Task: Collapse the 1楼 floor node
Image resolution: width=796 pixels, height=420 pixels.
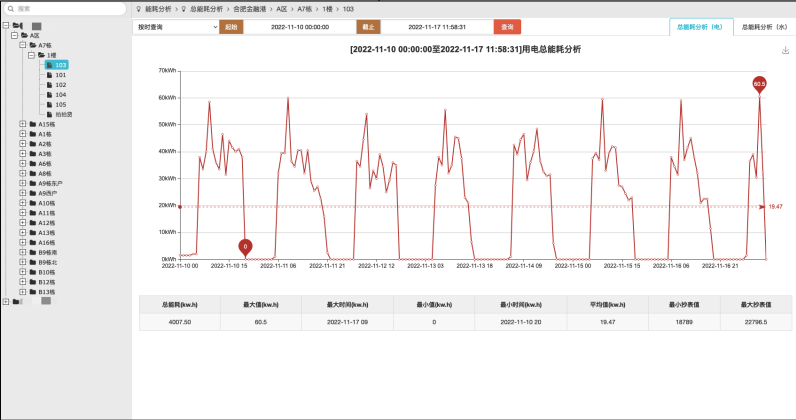Action: pyautogui.click(x=32, y=55)
